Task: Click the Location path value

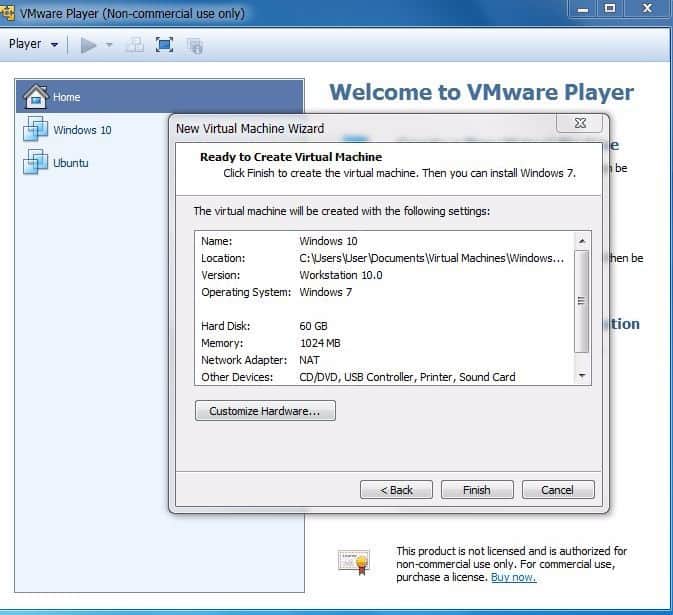Action: pos(431,258)
